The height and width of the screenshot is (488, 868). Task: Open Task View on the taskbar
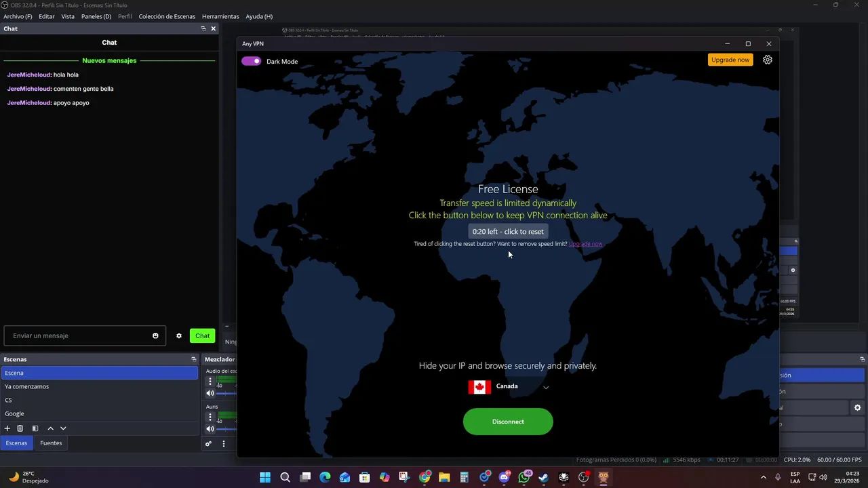pyautogui.click(x=305, y=477)
